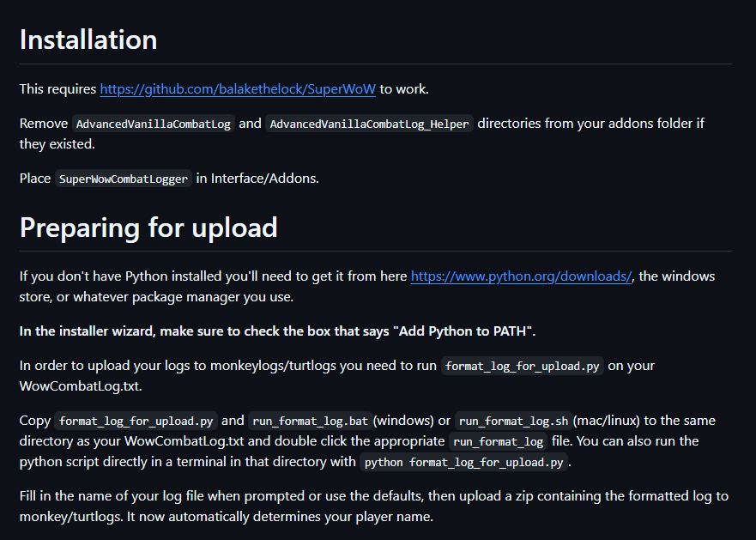Click the run_format_log.sh code snippet

pyautogui.click(x=513, y=422)
